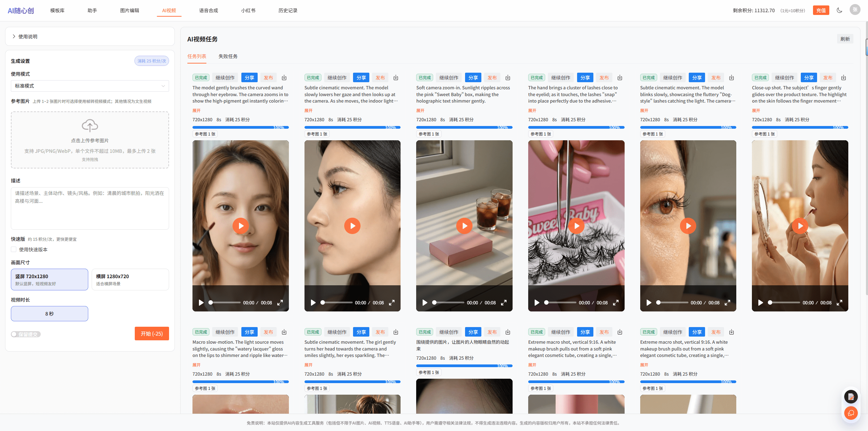Enable the 使用快速版本 checkbox

coord(14,249)
